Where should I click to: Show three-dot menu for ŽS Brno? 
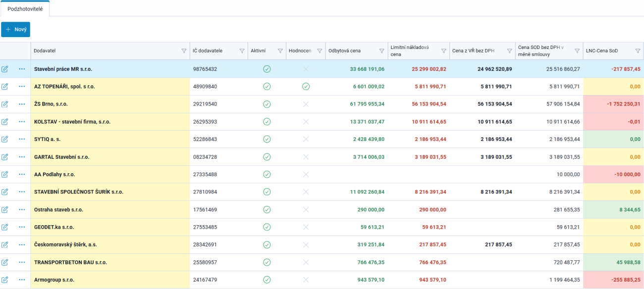(x=22, y=104)
